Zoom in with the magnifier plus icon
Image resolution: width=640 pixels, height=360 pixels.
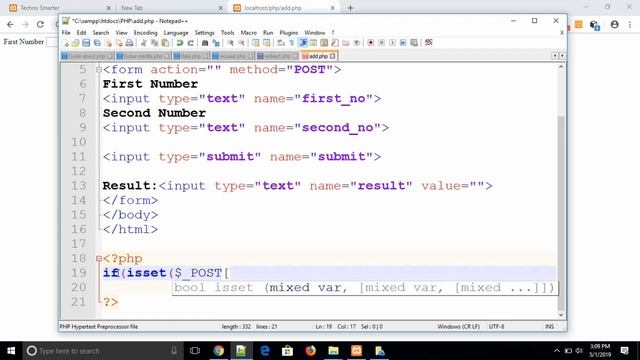pos(231,43)
